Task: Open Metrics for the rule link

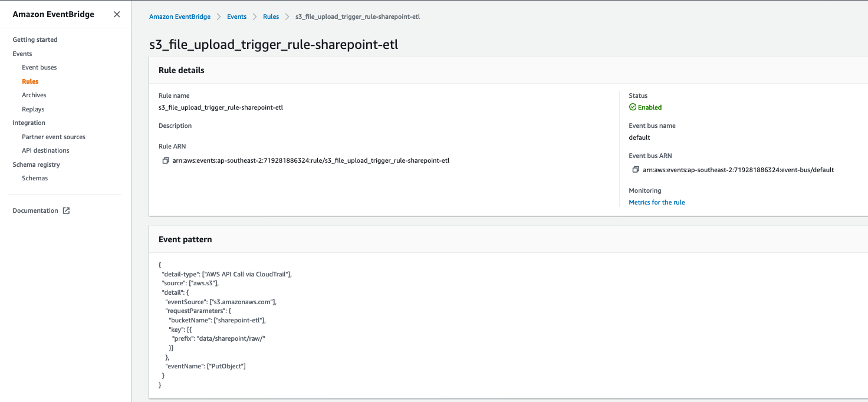Action: (x=657, y=202)
